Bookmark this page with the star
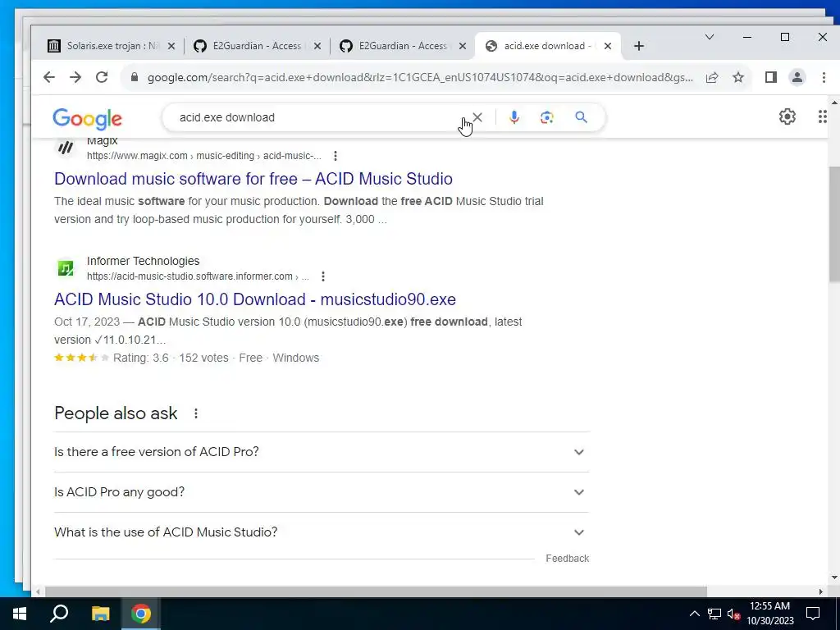The height and width of the screenshot is (630, 840). (x=738, y=77)
